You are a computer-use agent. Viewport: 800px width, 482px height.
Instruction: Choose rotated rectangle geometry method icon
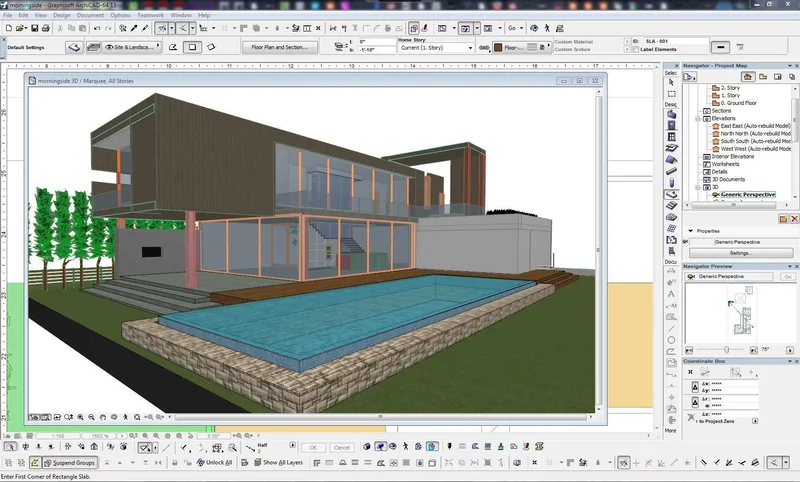tap(211, 47)
